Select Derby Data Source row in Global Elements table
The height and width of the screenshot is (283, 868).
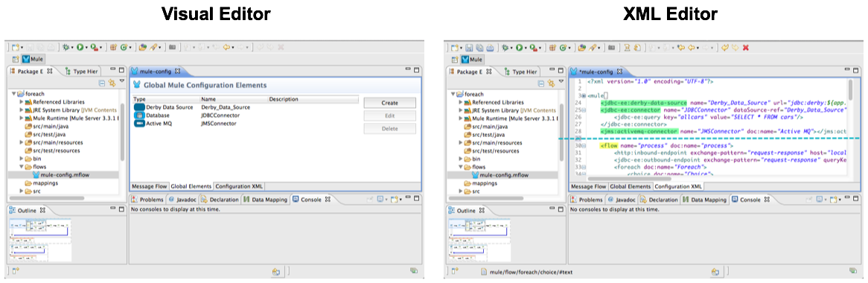(x=246, y=107)
